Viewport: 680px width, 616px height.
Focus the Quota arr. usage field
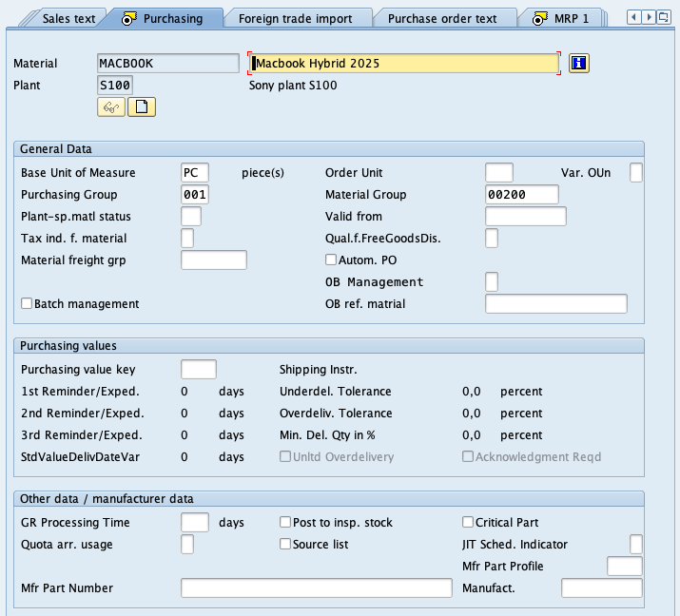pos(187,544)
